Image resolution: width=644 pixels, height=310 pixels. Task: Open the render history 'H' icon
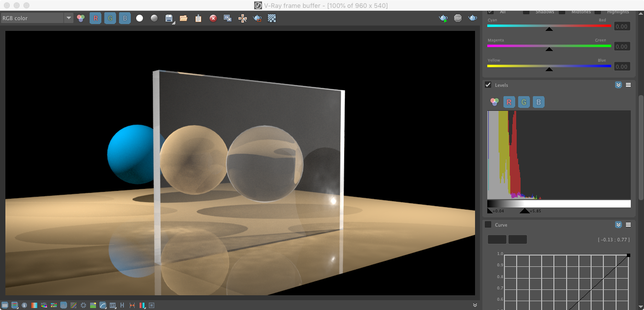point(122,305)
